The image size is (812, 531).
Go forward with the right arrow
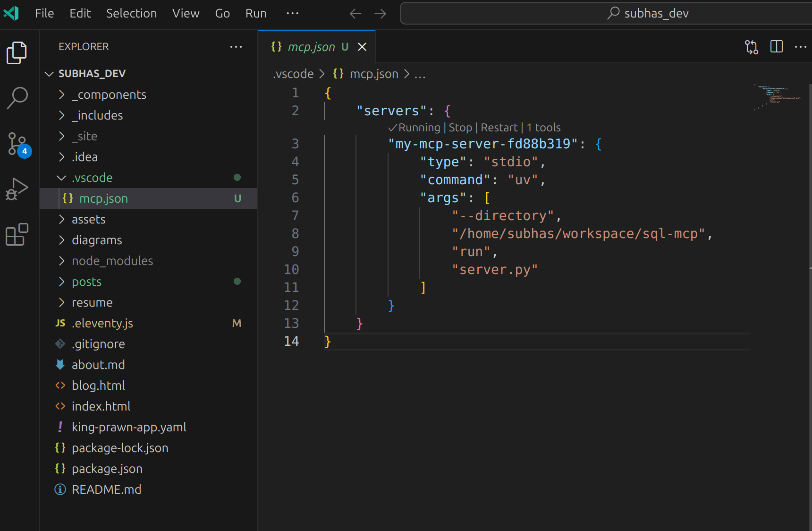pyautogui.click(x=380, y=14)
